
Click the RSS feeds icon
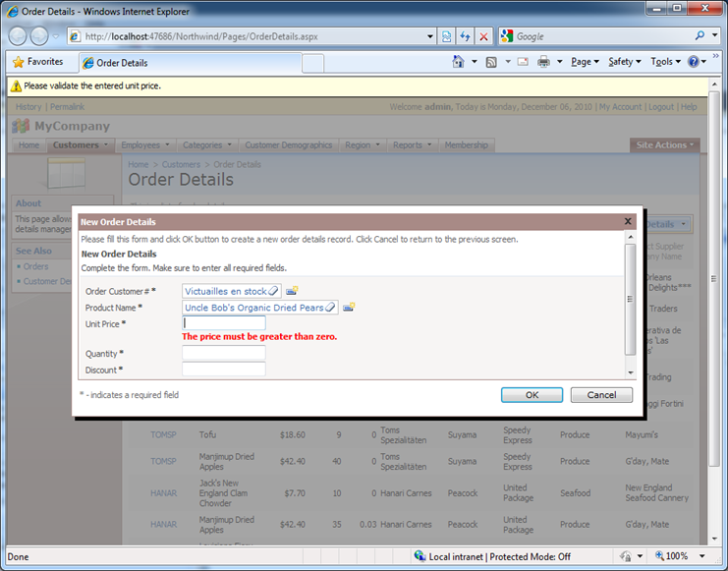pos(491,62)
